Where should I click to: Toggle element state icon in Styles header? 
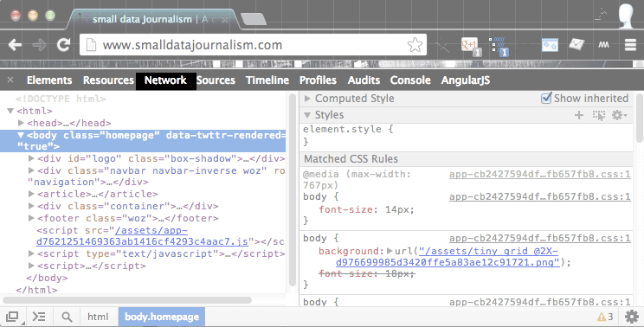[x=599, y=115]
